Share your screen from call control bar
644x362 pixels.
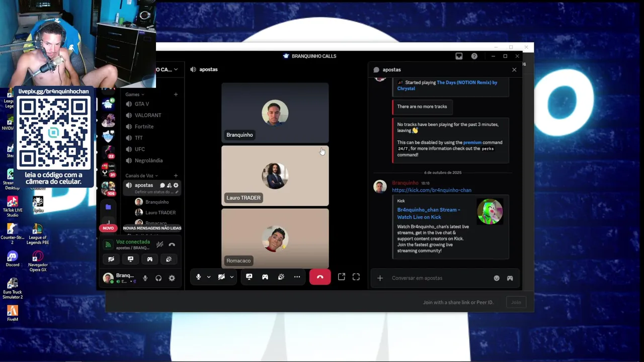click(x=249, y=277)
